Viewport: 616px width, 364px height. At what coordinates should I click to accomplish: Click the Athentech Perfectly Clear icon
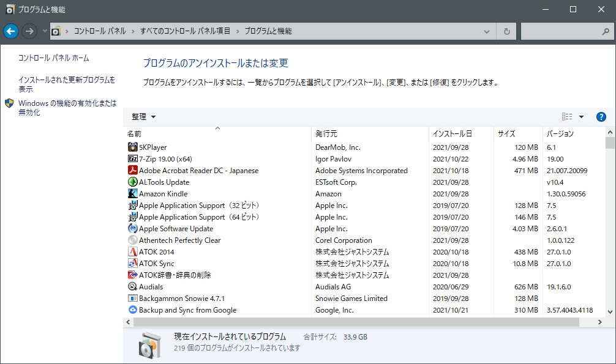point(133,240)
